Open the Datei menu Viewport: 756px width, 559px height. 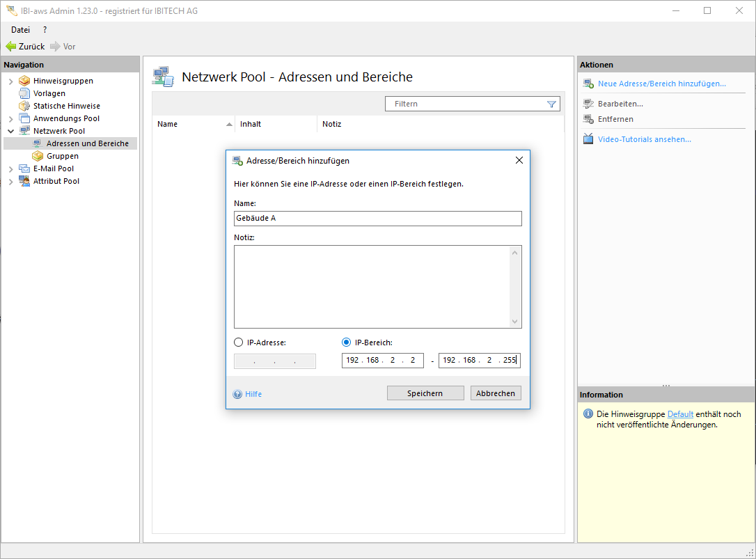pyautogui.click(x=20, y=30)
